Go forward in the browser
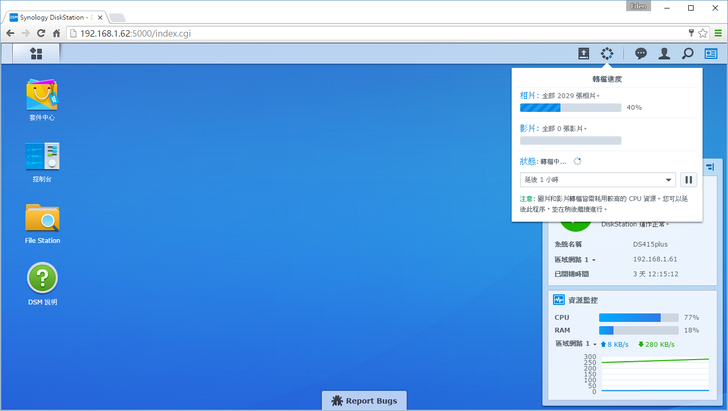 (26, 33)
